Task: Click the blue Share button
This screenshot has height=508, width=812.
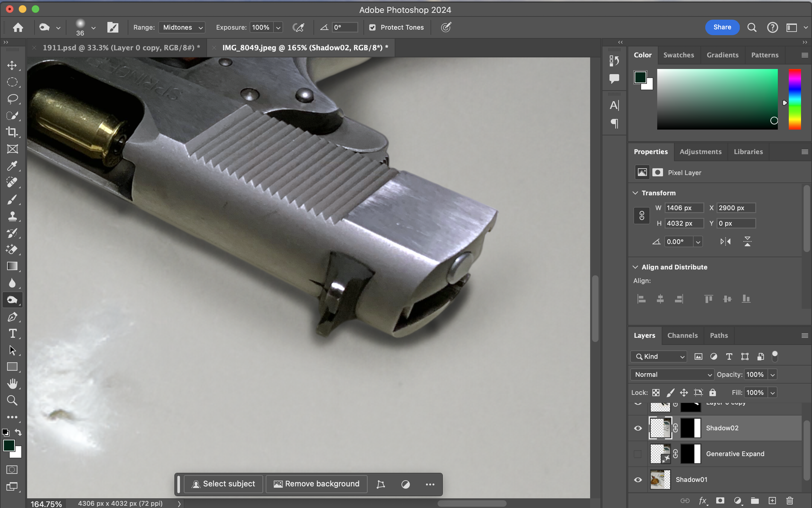Action: click(722, 27)
